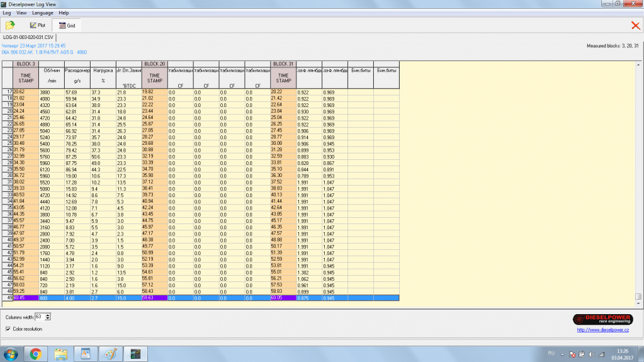The image size is (644, 362).
Task: Click the Windows Start button
Action: click(x=11, y=354)
